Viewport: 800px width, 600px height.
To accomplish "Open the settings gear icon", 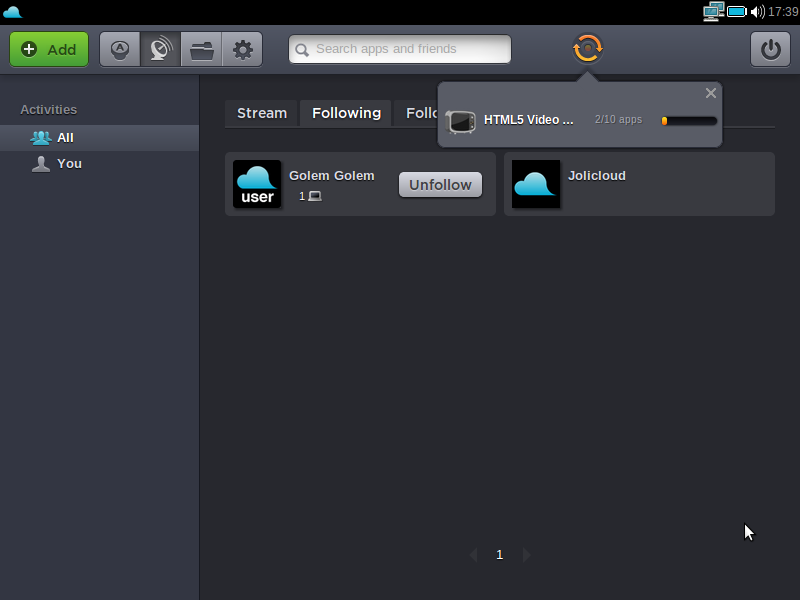I will pos(242,49).
